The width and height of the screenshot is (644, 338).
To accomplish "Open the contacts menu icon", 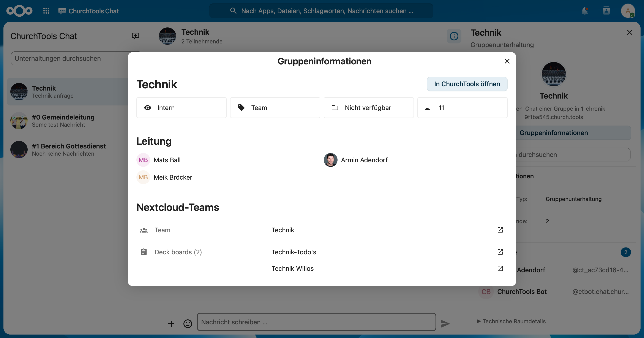I will 606,11.
